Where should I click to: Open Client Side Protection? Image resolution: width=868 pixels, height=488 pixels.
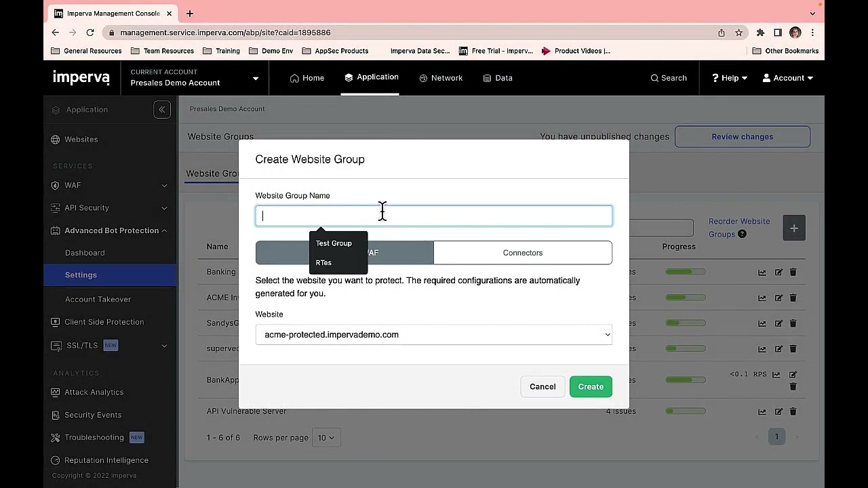(104, 322)
